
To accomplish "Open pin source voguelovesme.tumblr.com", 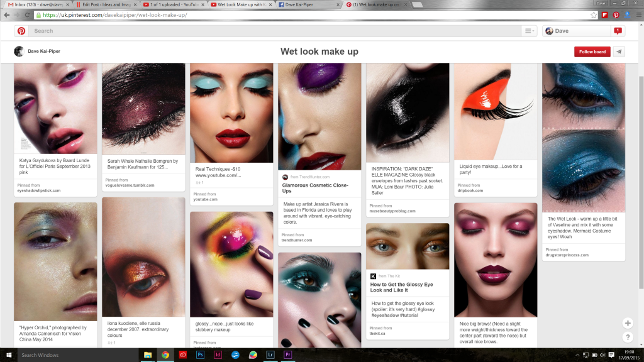I will 130,185.
